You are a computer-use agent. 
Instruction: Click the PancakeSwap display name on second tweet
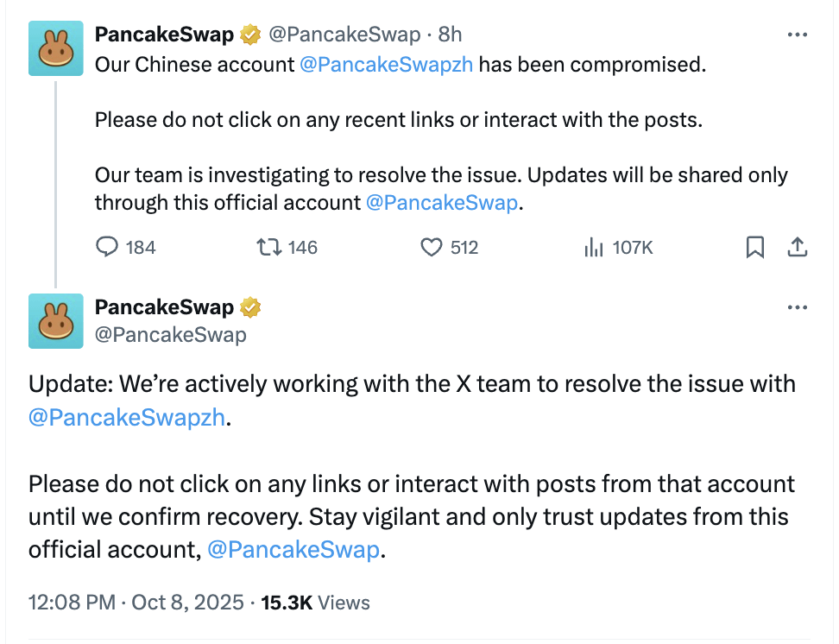pyautogui.click(x=164, y=307)
